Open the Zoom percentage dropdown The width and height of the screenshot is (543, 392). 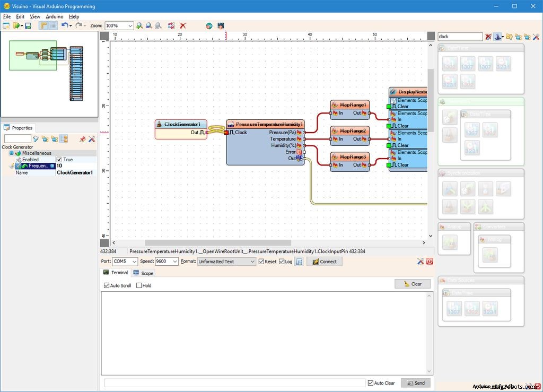(130, 25)
